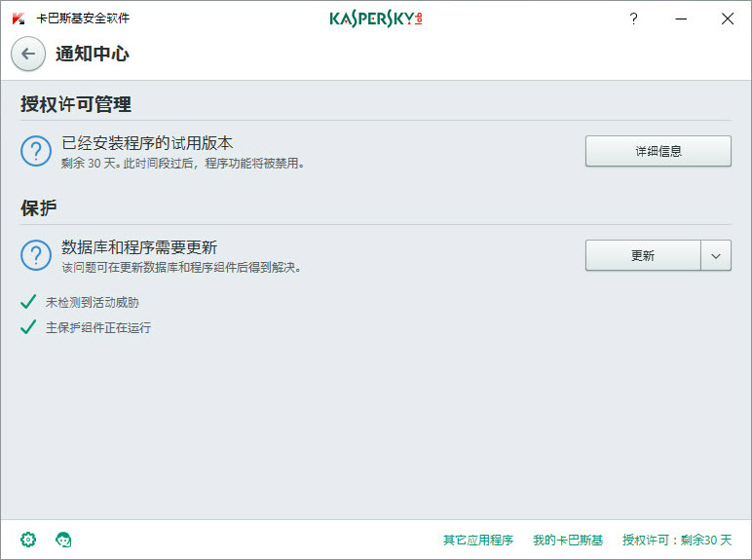Click green checkmark for 主保护组件正在运行

coord(28,327)
